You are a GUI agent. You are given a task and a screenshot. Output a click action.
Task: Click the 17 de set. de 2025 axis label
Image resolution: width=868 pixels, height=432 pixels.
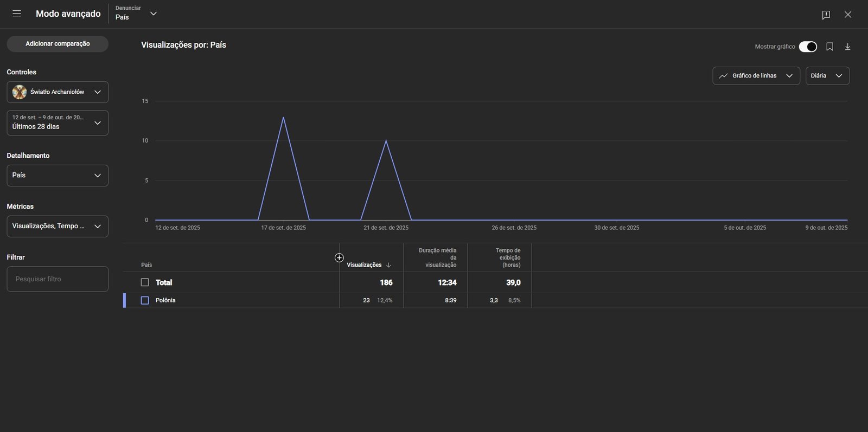tap(284, 228)
